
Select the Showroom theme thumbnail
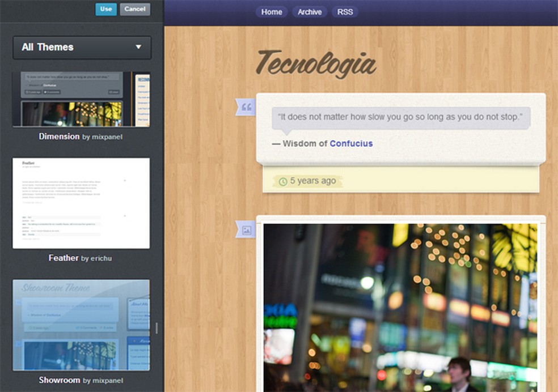[81, 325]
